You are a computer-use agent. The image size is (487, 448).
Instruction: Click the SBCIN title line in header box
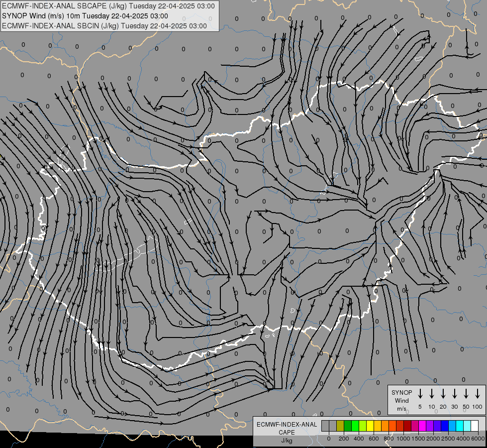point(104,26)
